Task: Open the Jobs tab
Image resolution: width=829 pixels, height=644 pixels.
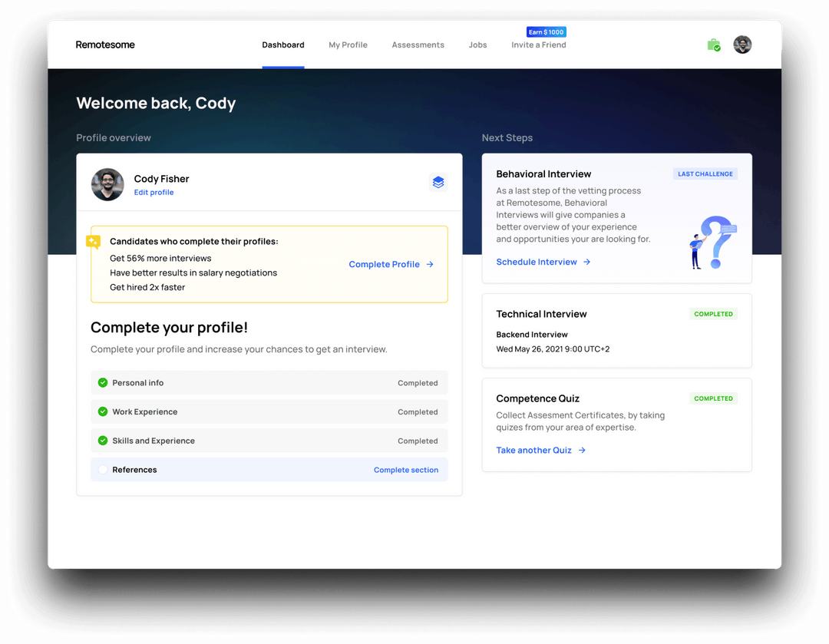Action: coord(477,45)
